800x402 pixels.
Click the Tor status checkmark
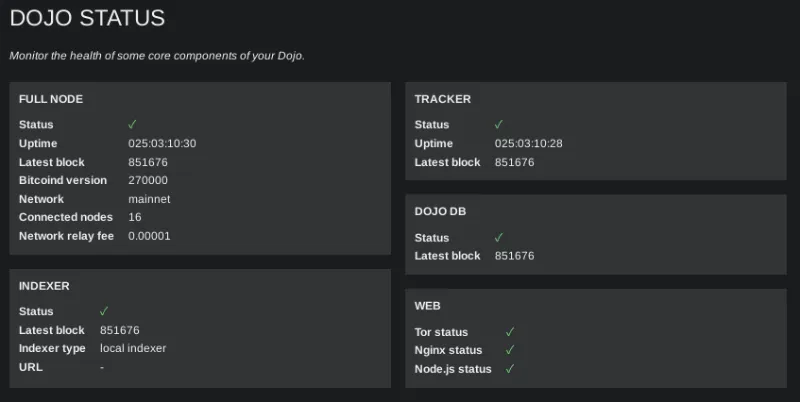(x=510, y=331)
